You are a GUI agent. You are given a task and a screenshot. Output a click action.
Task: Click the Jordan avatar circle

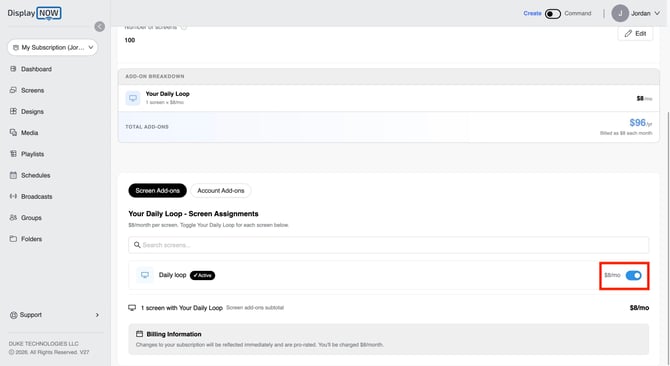tap(620, 13)
